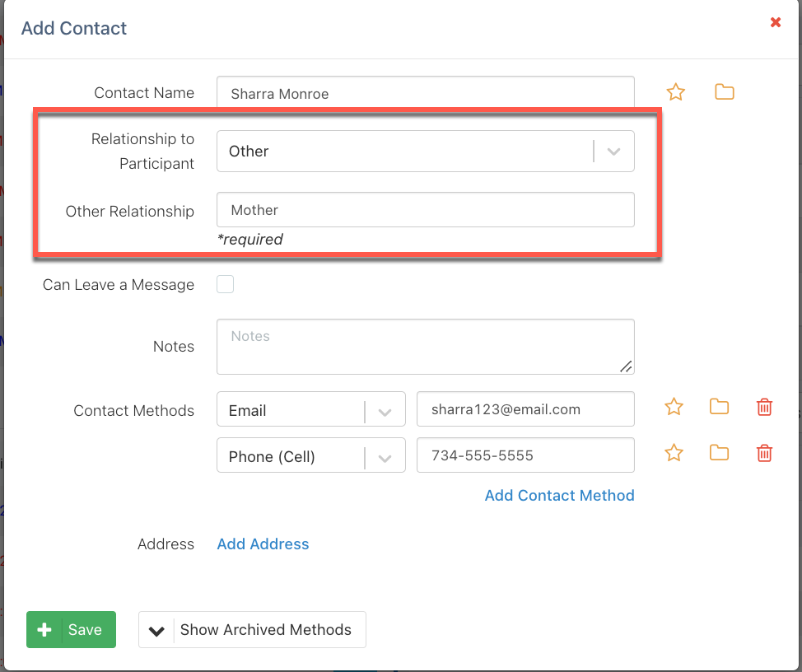Click the star icon beside Contact Name
Viewport: 802px width, 672px height.
675,92
